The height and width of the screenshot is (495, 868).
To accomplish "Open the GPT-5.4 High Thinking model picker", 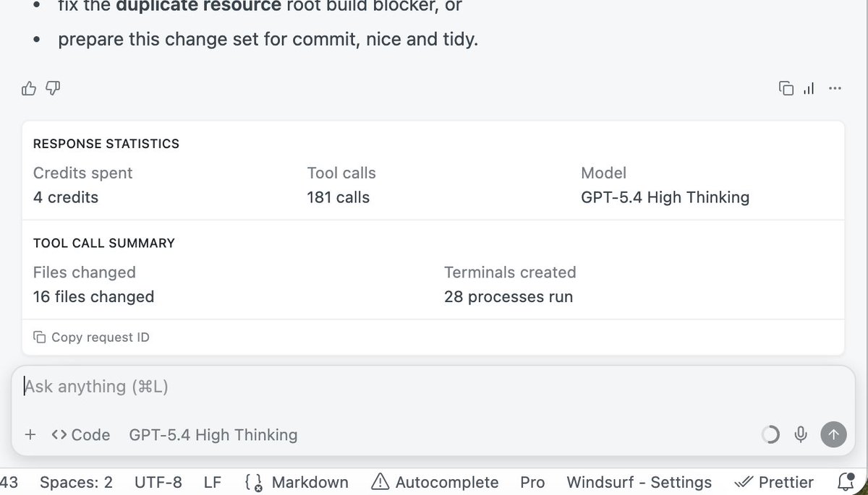I will point(213,435).
